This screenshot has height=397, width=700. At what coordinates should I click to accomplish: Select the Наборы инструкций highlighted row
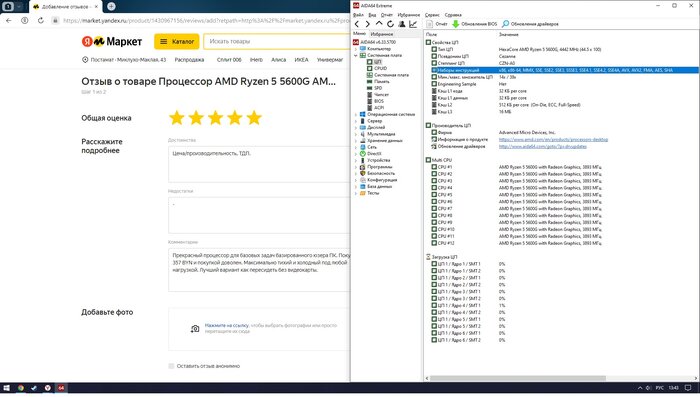click(x=565, y=70)
